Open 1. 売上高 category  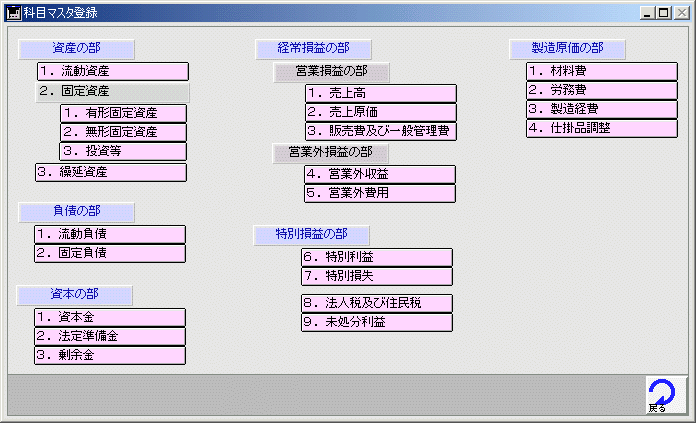(x=381, y=94)
